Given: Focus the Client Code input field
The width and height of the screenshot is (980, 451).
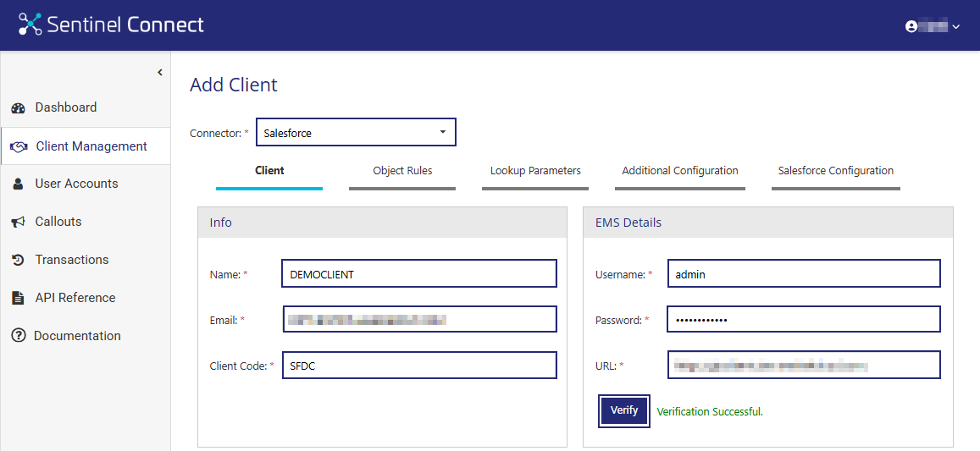Looking at the screenshot, I should (x=418, y=366).
